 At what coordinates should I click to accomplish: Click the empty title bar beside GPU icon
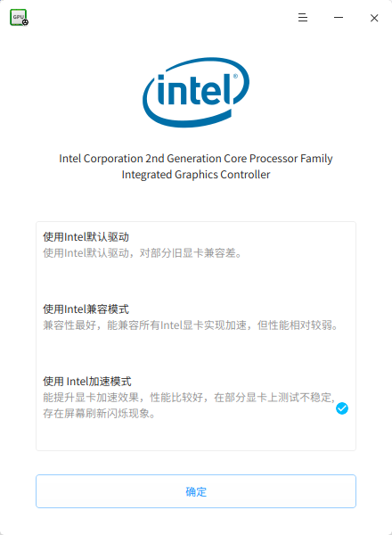click(160, 18)
